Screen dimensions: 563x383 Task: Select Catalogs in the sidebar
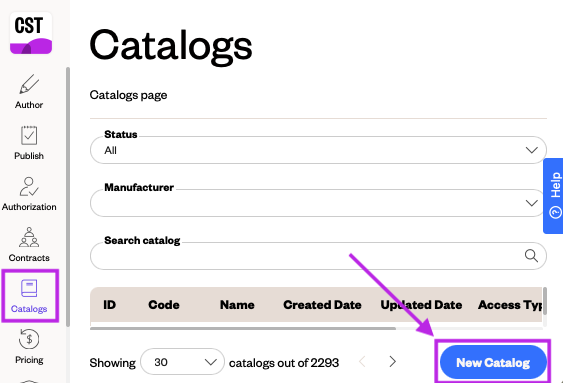pyautogui.click(x=29, y=296)
